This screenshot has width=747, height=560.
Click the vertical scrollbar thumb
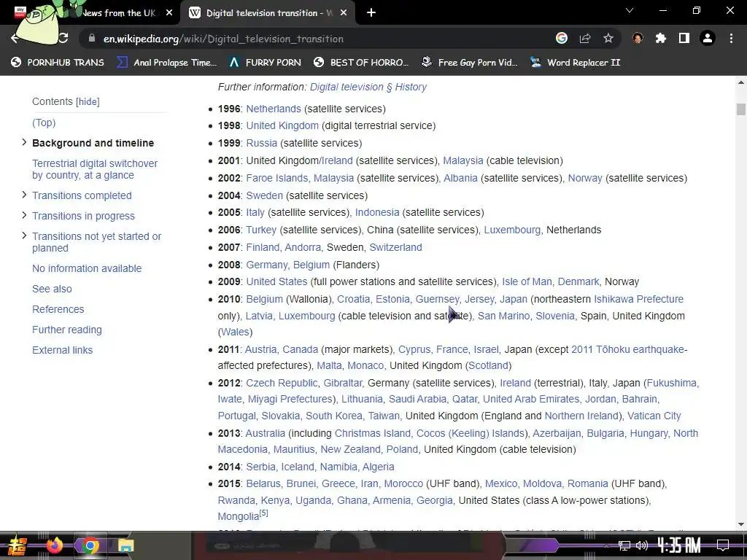[741, 109]
